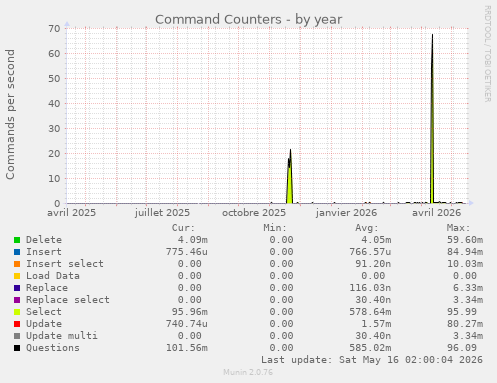The height and width of the screenshot is (383, 497).
Task: Click Update current value '740.74u'
Action: point(187,324)
